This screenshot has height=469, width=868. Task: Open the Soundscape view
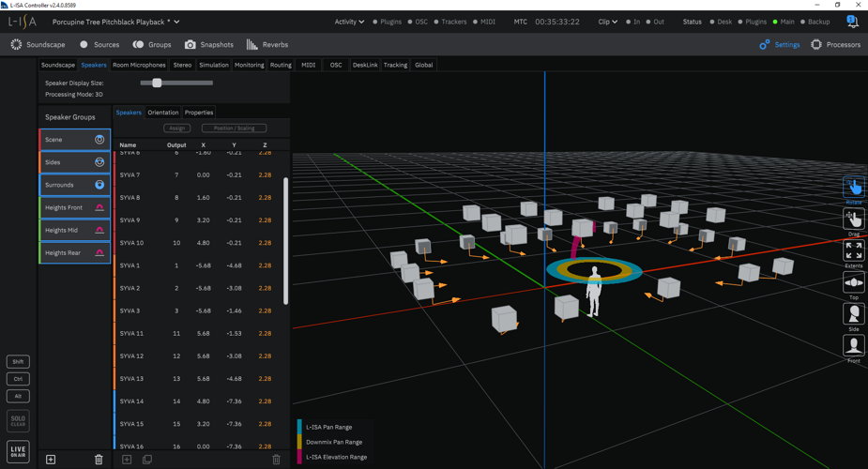tap(38, 44)
